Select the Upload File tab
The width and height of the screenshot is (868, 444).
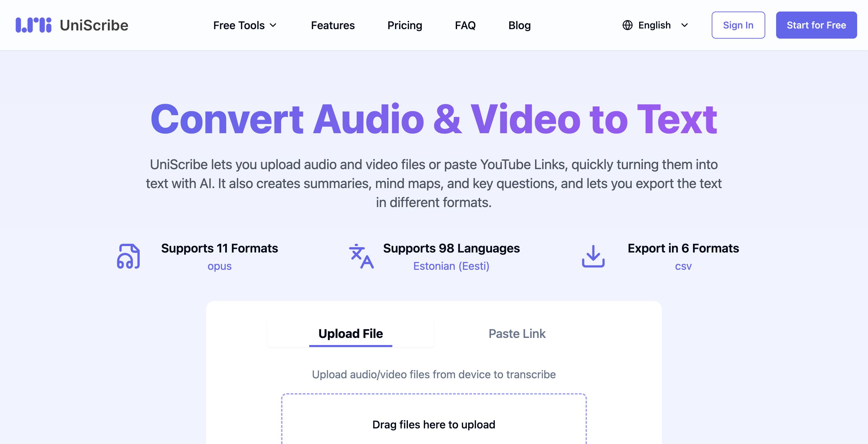(351, 334)
